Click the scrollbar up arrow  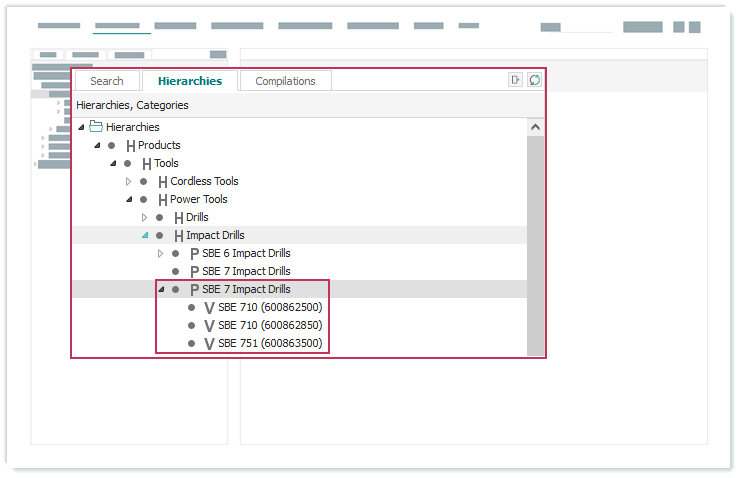tap(535, 127)
